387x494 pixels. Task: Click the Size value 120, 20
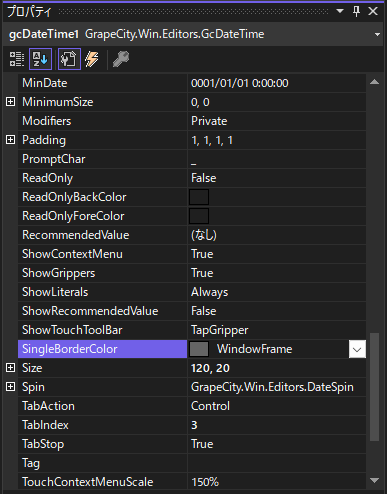click(210, 368)
